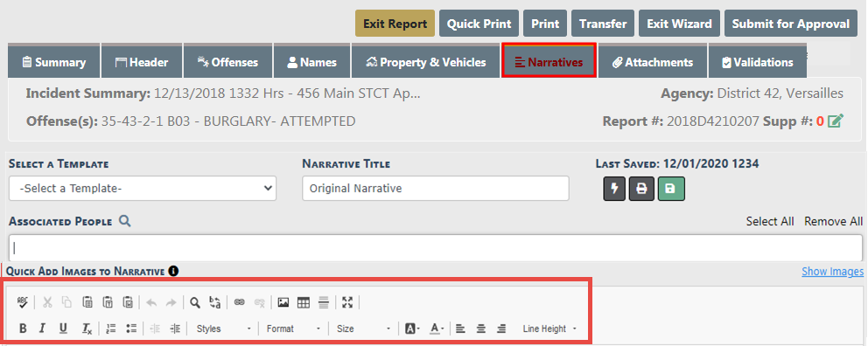This screenshot has height=346, width=868.
Task: Insert an image using the image icon
Action: 283,302
